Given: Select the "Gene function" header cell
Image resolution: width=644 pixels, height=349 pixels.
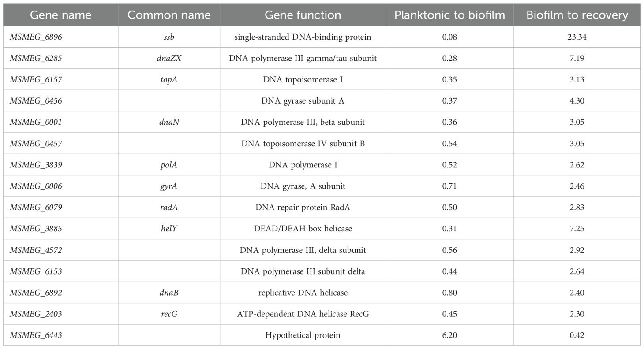Looking at the screenshot, I should [303, 15].
